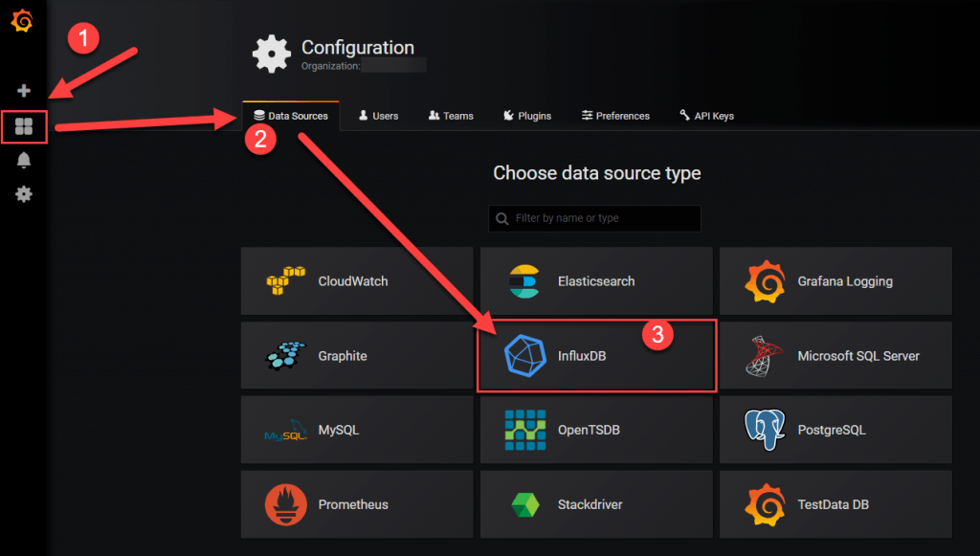Viewport: 980px width, 556px height.
Task: Switch to the Users tab
Action: 378,116
